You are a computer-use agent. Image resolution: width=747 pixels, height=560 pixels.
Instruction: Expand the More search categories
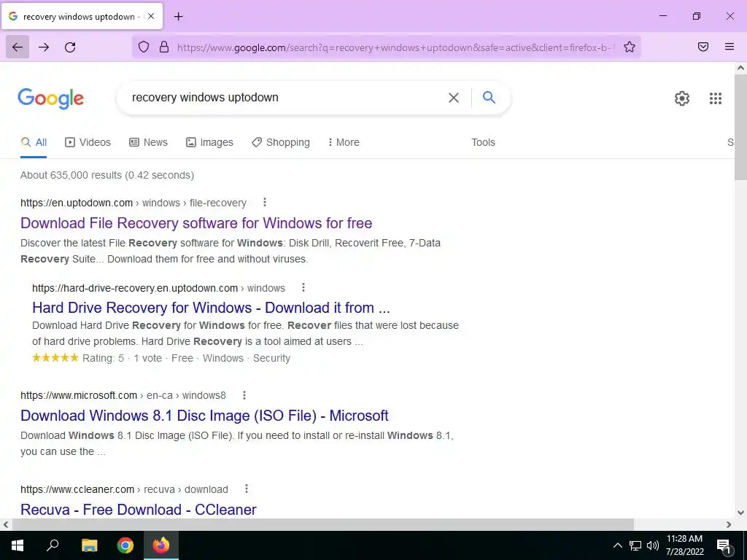pos(344,142)
